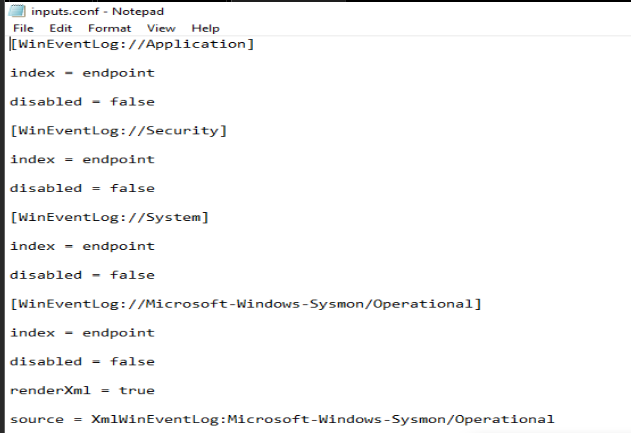Click the index line under the Application stanza
This screenshot has height=433, width=631.
pos(82,73)
